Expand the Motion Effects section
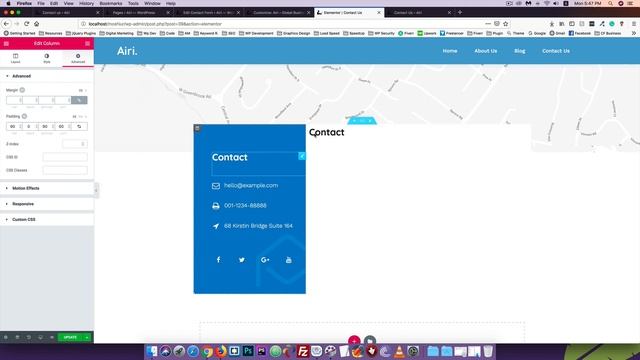This screenshot has height=360, width=640. pos(47,188)
